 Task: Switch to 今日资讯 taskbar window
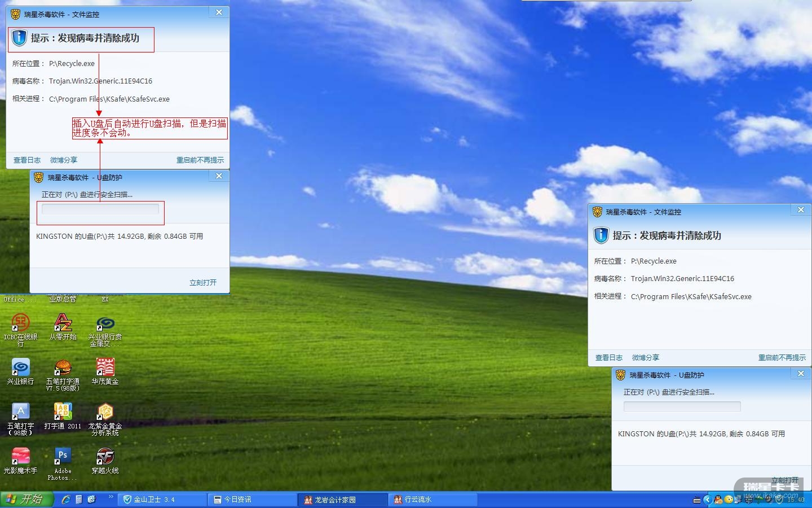click(x=253, y=500)
